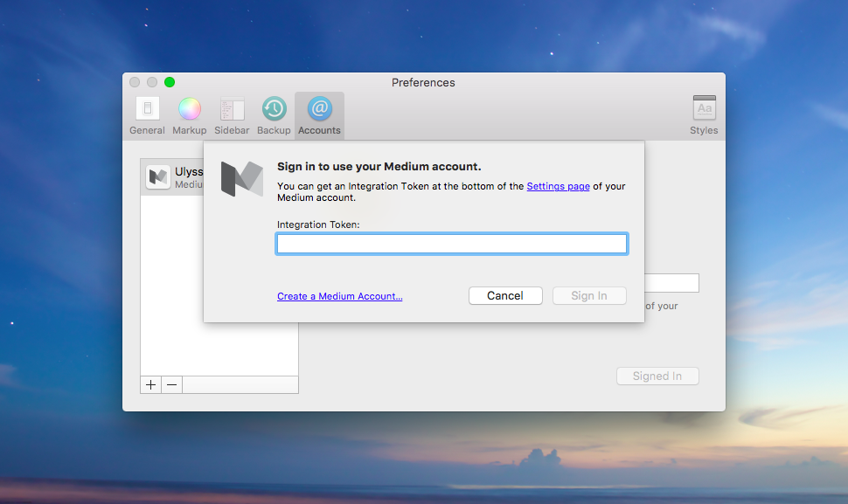Open the Backup preferences pane
The height and width of the screenshot is (504, 848).
click(x=274, y=116)
